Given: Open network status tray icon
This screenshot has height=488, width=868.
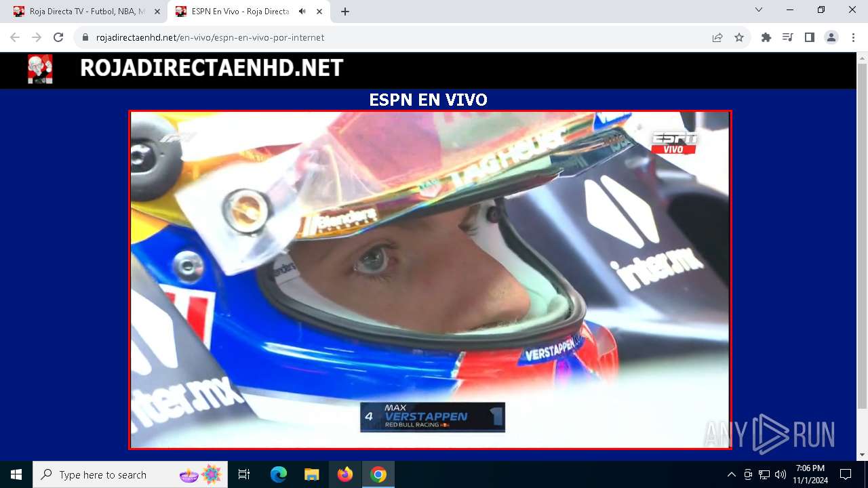Looking at the screenshot, I should (x=764, y=474).
